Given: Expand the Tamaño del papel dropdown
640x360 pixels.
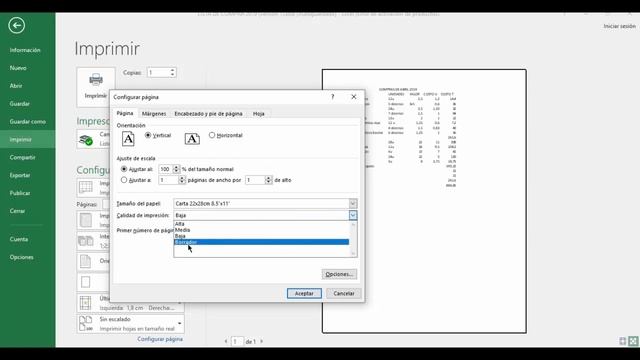Looking at the screenshot, I should tap(353, 203).
